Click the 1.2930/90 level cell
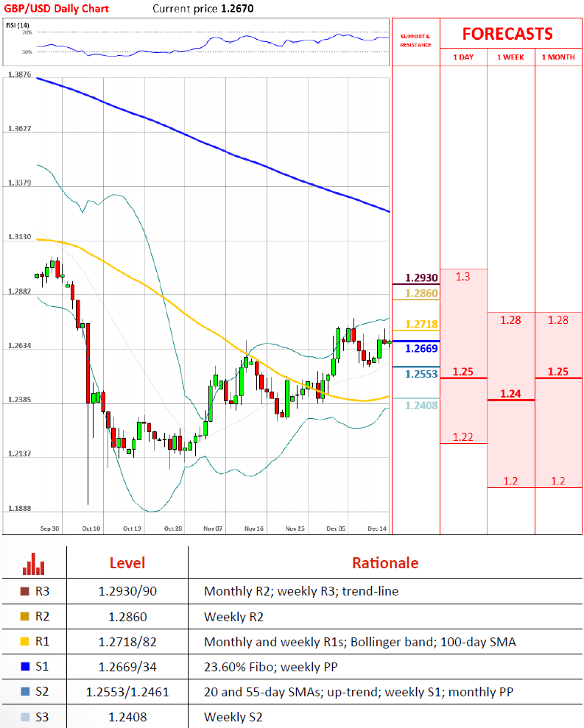The image size is (584, 728). (x=127, y=591)
